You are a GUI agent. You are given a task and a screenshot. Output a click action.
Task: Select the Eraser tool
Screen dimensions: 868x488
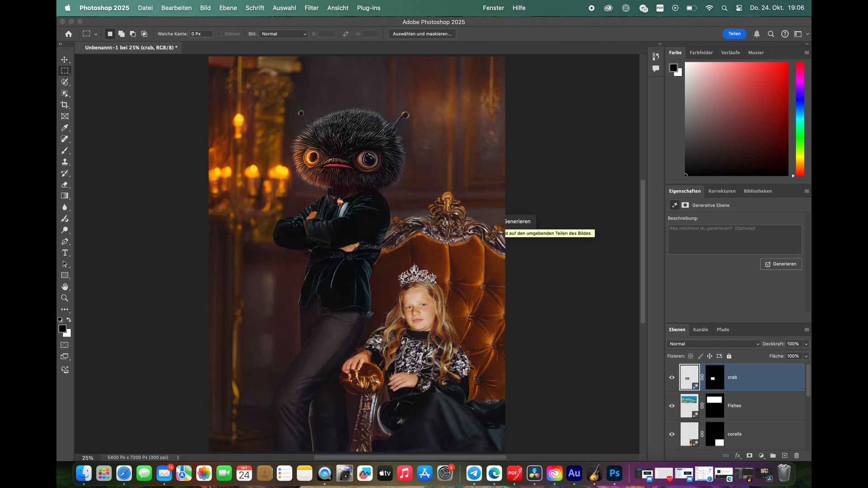click(65, 184)
